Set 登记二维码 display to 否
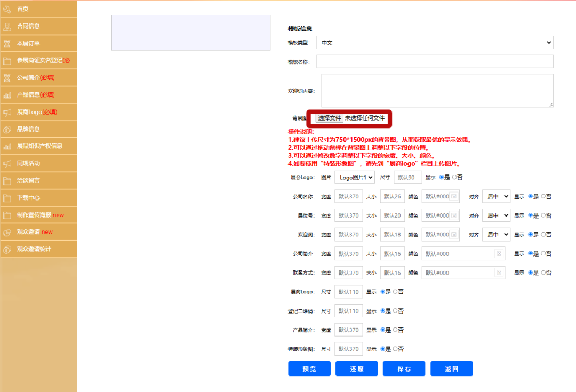The width and height of the screenshot is (576, 392). pyautogui.click(x=395, y=311)
